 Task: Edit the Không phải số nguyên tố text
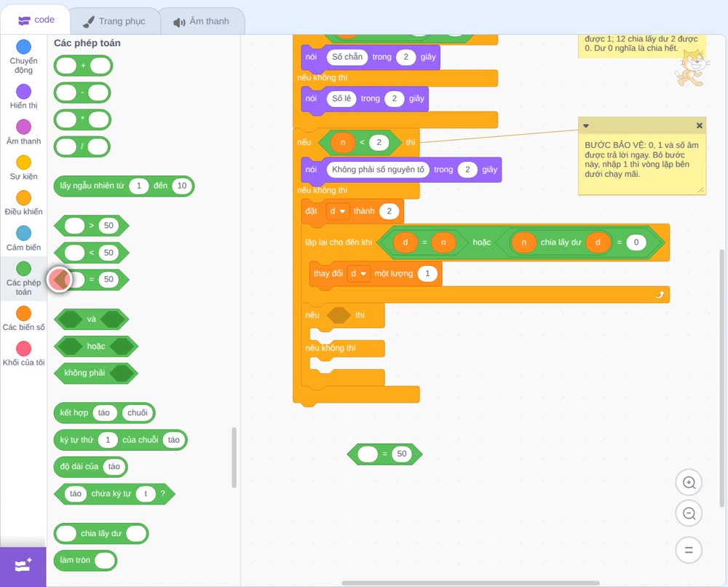[x=378, y=170]
